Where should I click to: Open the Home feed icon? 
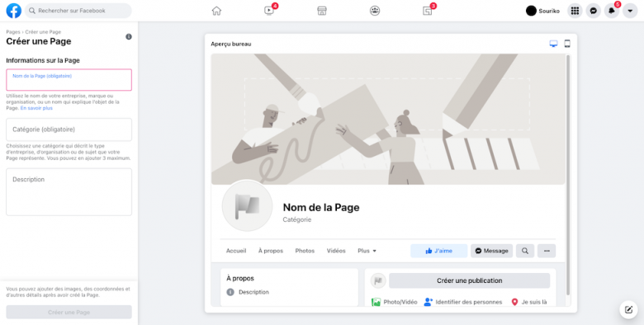point(216,11)
